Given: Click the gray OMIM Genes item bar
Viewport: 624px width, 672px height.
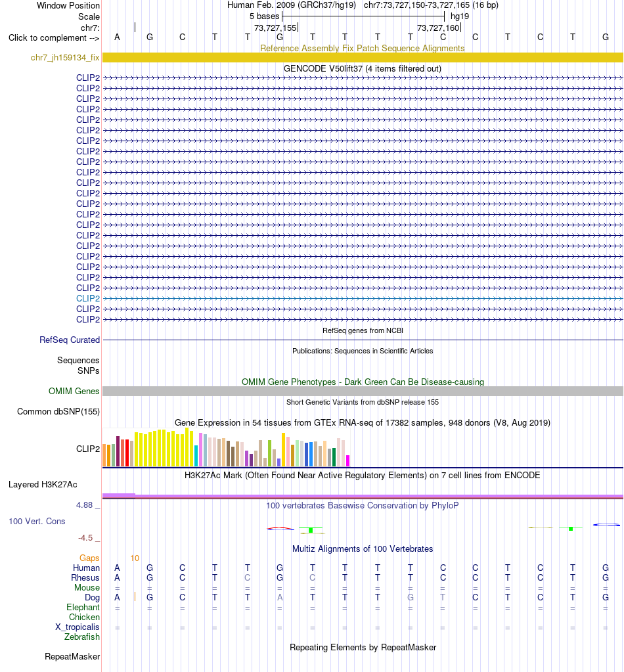Looking at the screenshot, I should pos(363,392).
